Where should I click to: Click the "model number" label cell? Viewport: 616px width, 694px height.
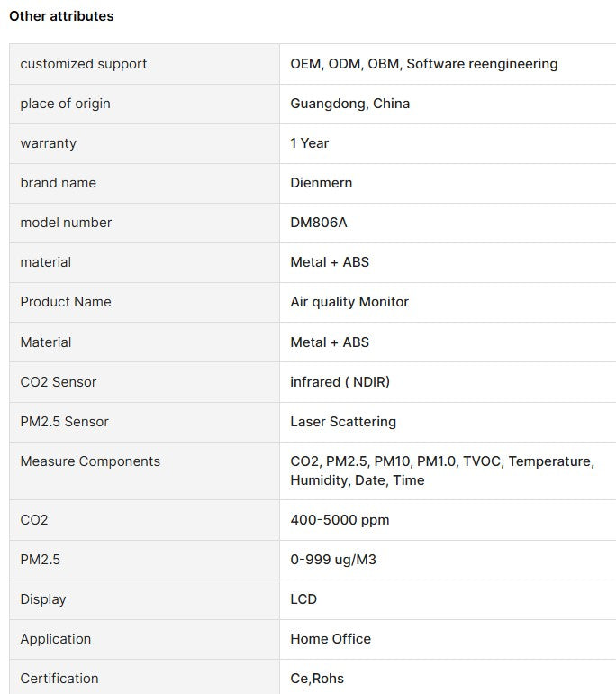pos(67,223)
